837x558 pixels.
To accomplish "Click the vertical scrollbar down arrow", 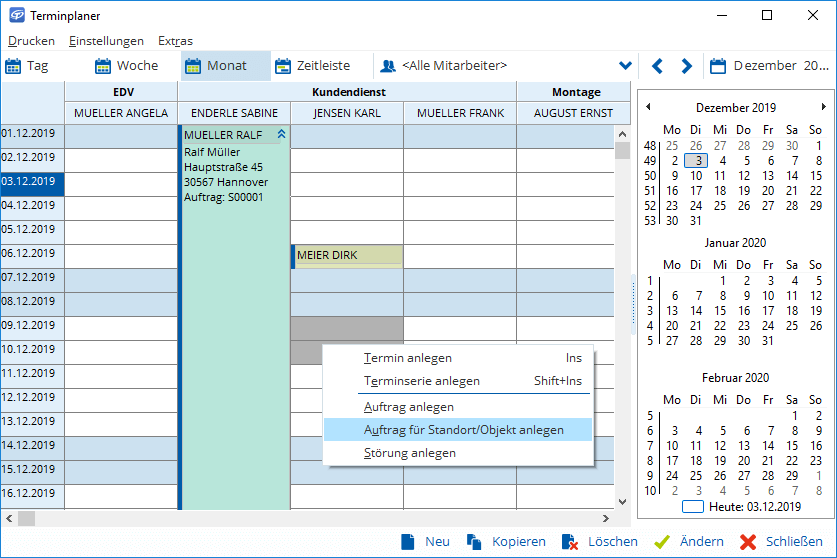I will tap(623, 502).
